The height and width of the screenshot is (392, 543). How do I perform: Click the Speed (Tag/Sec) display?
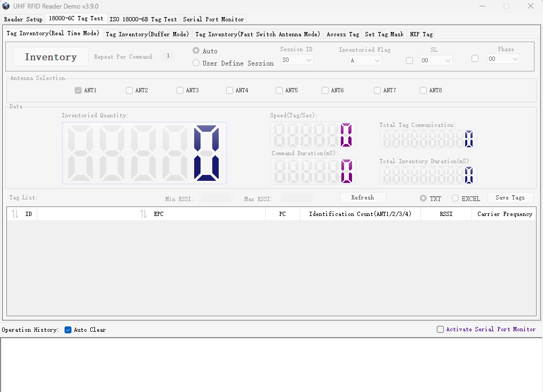(313, 135)
